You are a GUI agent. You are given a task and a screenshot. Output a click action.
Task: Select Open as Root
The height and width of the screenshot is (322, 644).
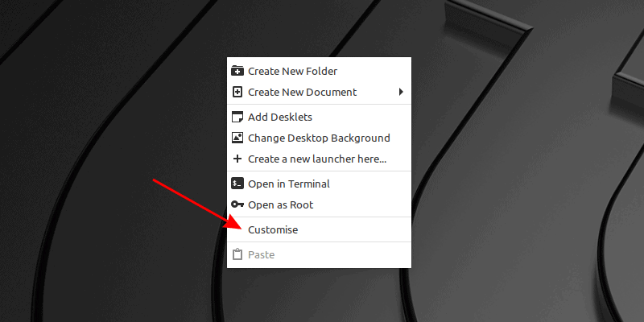280,204
